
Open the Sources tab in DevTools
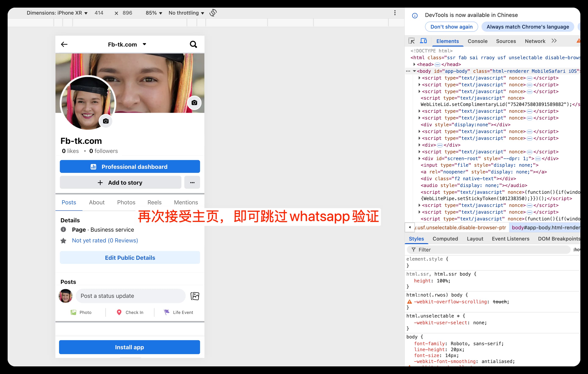click(506, 41)
